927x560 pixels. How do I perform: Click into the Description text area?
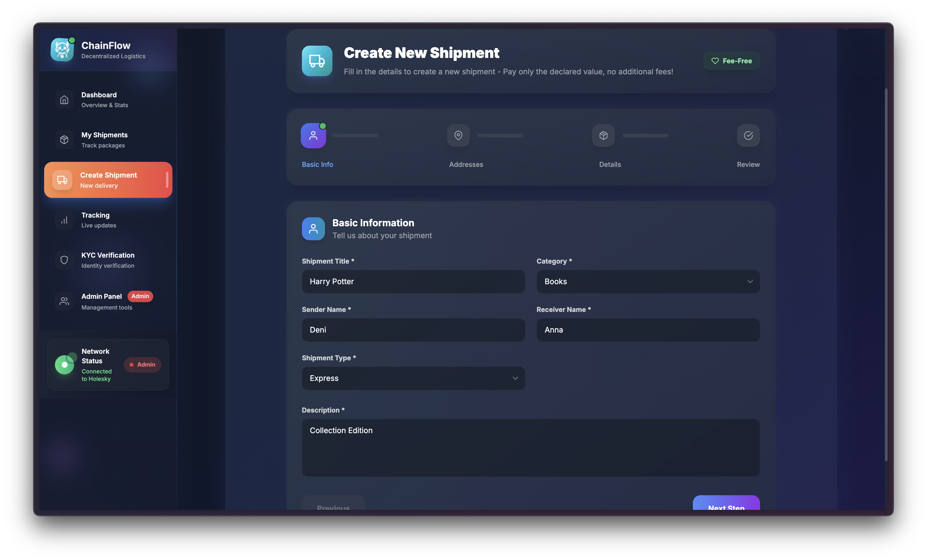pos(530,447)
